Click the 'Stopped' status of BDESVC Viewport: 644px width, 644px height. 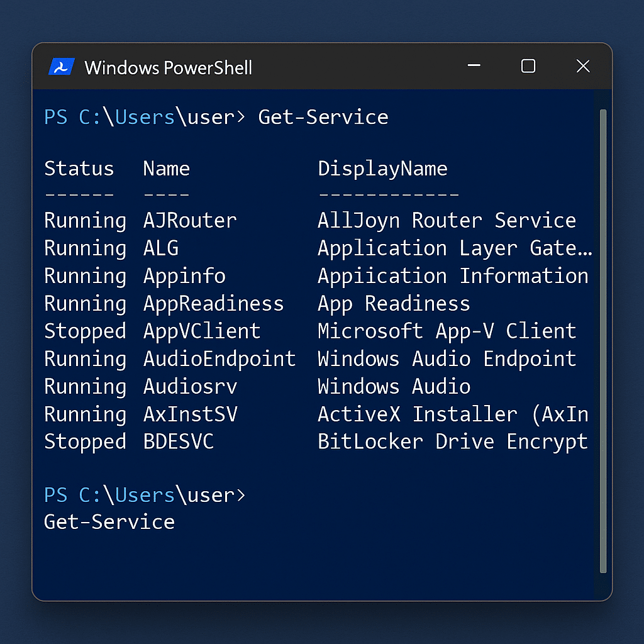point(85,442)
